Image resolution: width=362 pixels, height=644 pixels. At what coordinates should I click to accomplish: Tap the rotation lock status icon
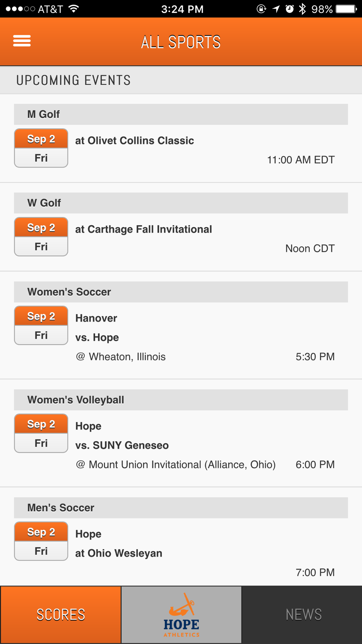261,9
